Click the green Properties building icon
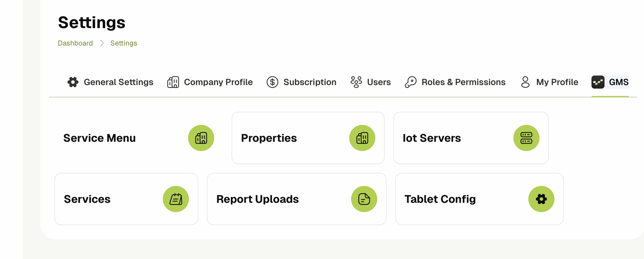The width and height of the screenshot is (644, 259). 362,138
